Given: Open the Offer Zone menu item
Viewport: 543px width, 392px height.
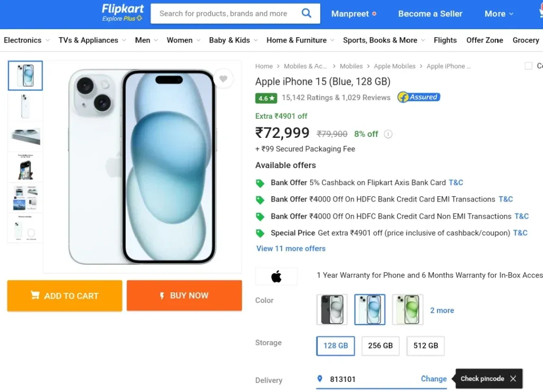Looking at the screenshot, I should point(485,40).
